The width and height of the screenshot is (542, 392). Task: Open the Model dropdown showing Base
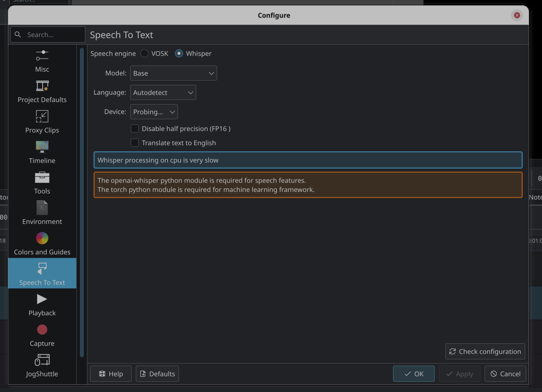click(x=173, y=73)
